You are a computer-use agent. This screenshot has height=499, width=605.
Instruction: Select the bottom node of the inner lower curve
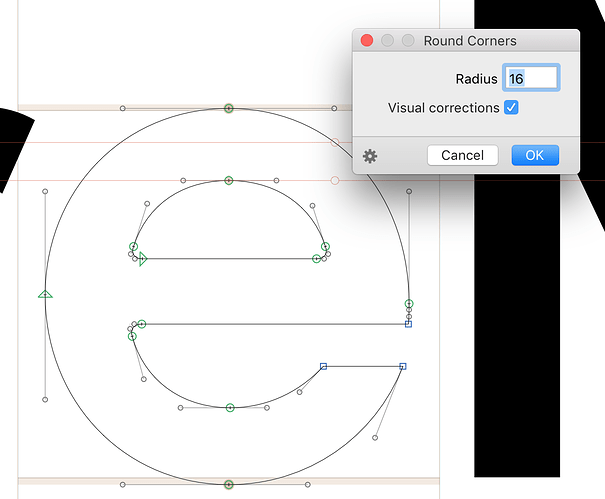[230, 408]
